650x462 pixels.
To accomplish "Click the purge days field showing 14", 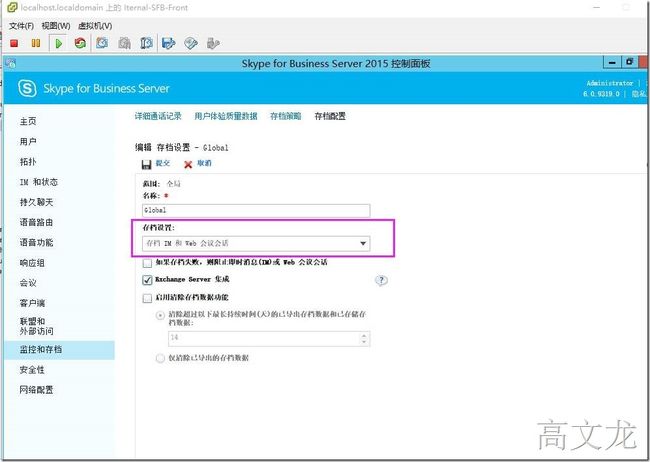I will coord(264,338).
